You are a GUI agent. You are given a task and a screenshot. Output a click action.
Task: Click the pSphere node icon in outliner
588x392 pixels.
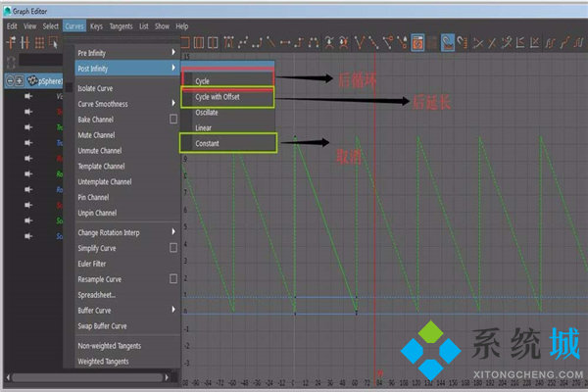(31, 80)
